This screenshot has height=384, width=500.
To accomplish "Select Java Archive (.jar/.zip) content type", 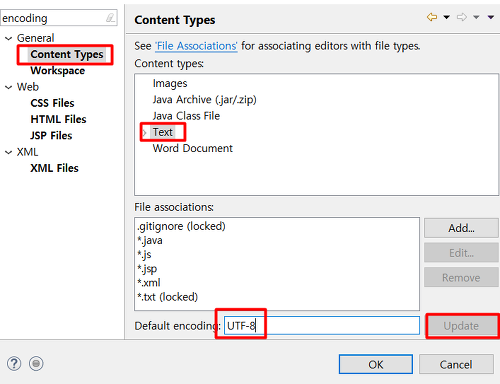I will (x=205, y=100).
